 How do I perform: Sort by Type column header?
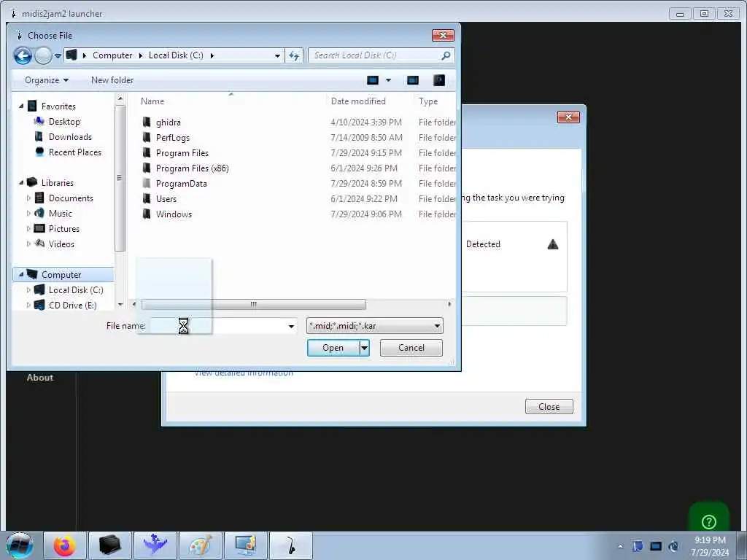[x=428, y=101]
